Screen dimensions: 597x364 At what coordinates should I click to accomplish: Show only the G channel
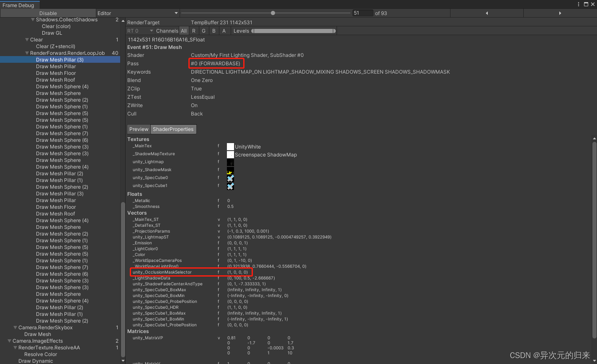(x=203, y=31)
